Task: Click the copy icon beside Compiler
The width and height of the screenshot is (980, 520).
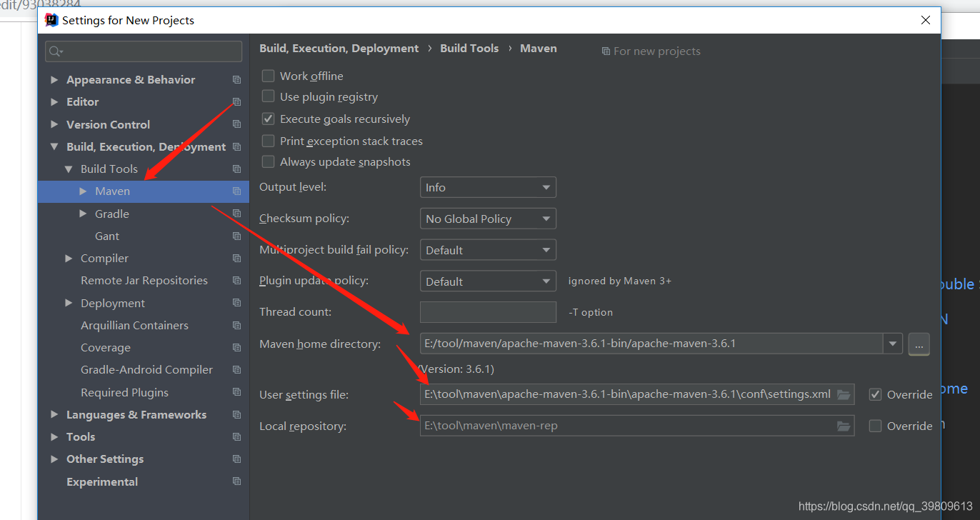Action: click(236, 259)
